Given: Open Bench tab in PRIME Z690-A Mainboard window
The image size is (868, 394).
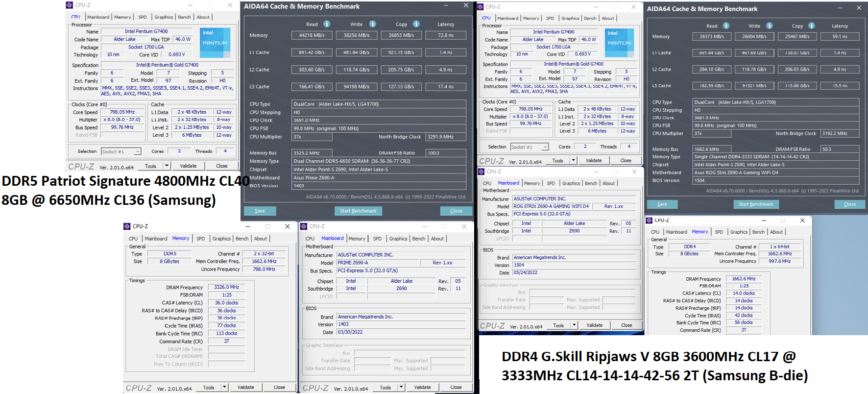Looking at the screenshot, I should pyautogui.click(x=418, y=239).
